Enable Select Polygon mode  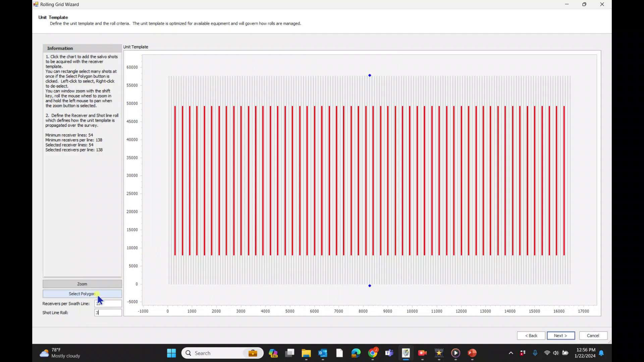click(x=82, y=294)
